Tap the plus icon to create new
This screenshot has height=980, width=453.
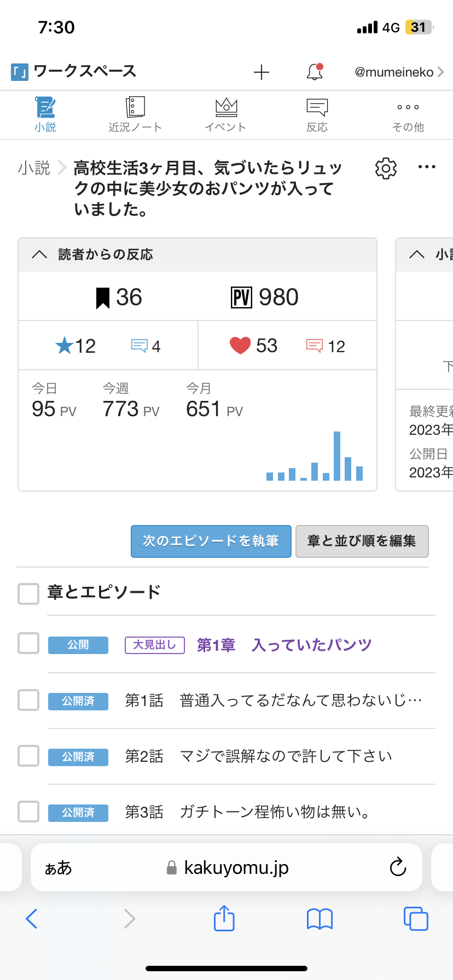(x=262, y=72)
